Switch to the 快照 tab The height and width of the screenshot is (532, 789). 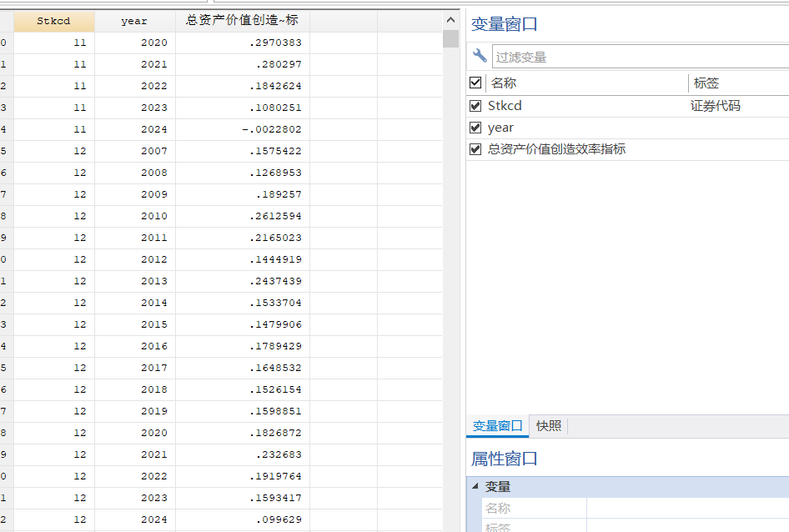(x=549, y=426)
